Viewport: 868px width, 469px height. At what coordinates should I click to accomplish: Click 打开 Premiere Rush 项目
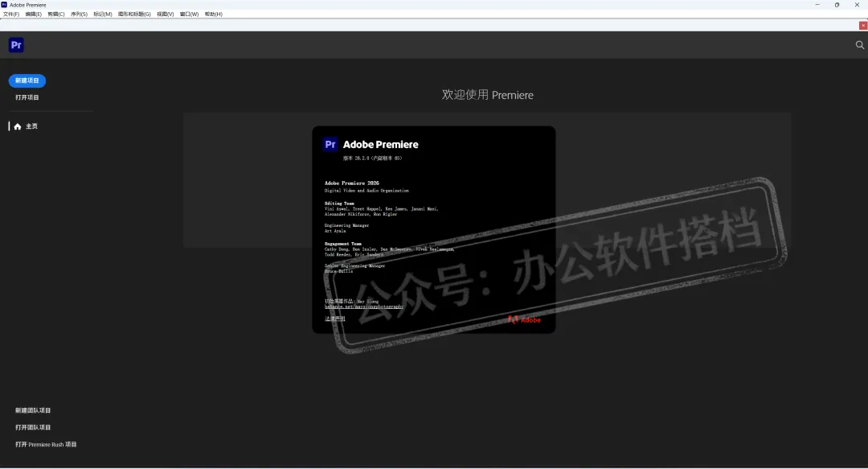(46, 445)
